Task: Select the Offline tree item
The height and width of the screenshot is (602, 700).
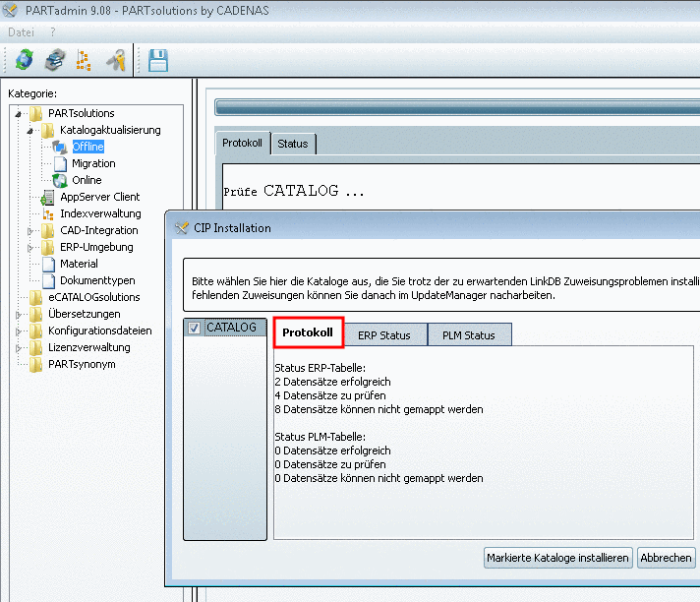Action: 88,147
